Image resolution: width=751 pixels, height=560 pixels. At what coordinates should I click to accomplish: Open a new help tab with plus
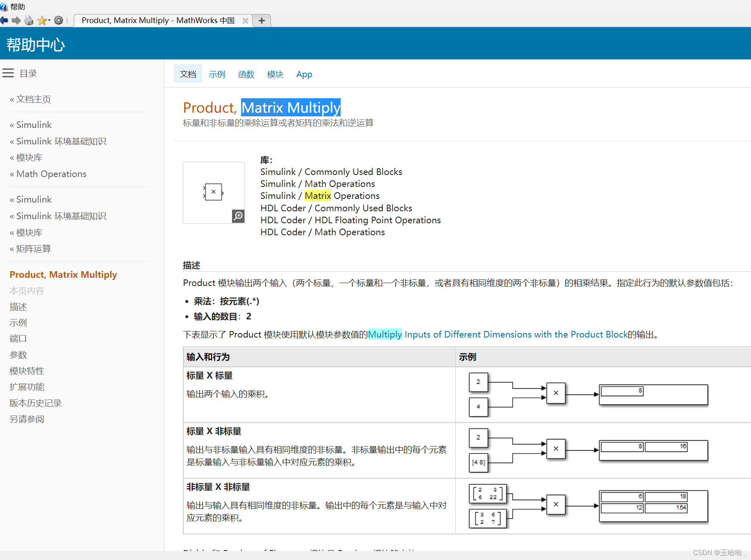click(x=262, y=21)
